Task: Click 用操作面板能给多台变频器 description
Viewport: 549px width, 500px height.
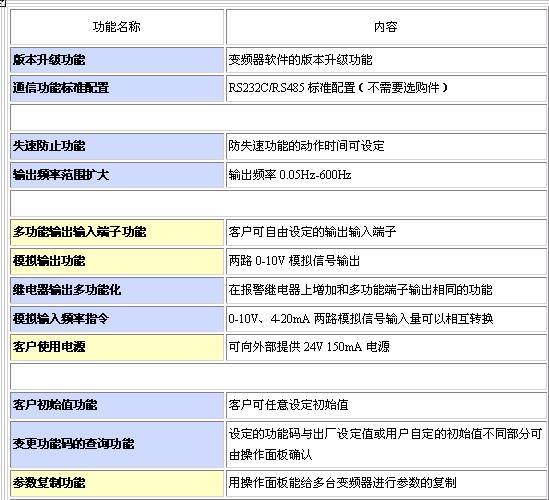Action: tap(386, 484)
